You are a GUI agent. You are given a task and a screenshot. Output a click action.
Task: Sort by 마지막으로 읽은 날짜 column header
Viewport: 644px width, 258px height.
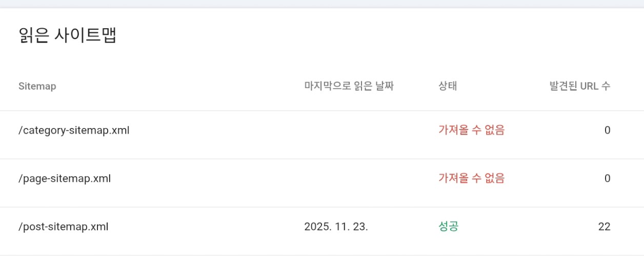(x=349, y=86)
